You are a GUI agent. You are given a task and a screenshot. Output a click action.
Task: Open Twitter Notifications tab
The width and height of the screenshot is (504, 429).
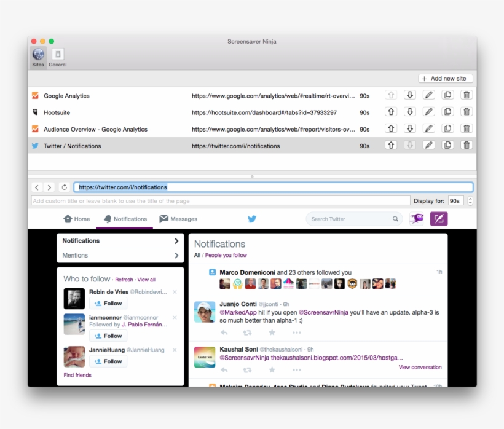point(125,219)
